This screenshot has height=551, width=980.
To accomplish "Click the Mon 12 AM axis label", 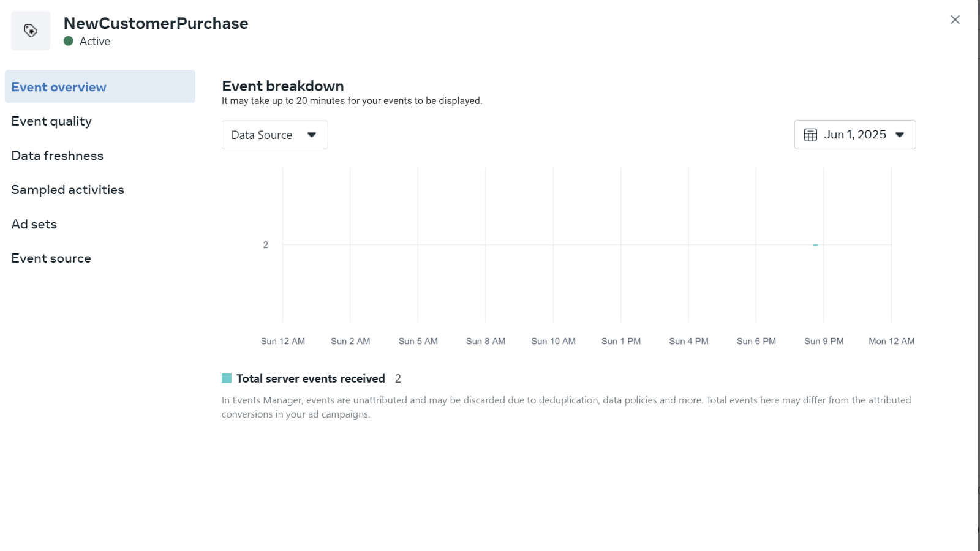I will tap(891, 341).
